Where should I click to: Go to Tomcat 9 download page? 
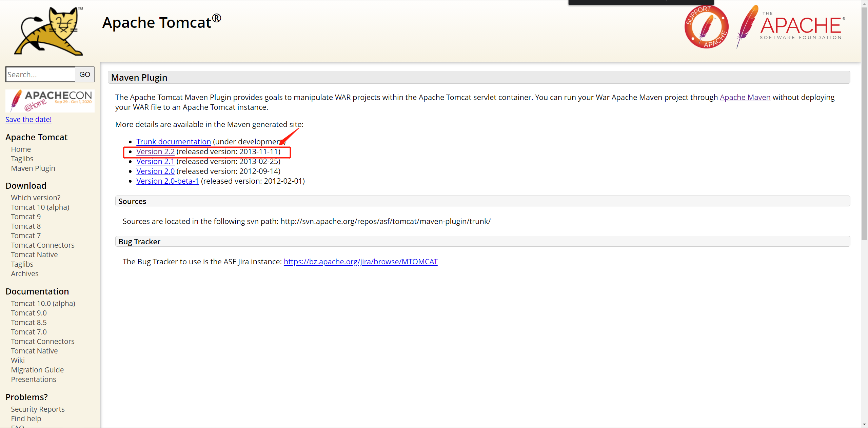(26, 217)
